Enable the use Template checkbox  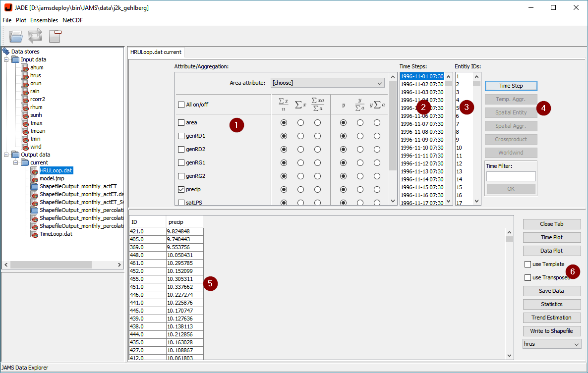[x=528, y=264]
